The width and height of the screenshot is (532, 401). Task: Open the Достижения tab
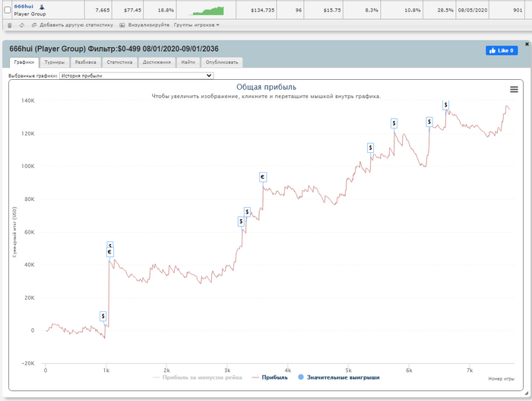[157, 62]
